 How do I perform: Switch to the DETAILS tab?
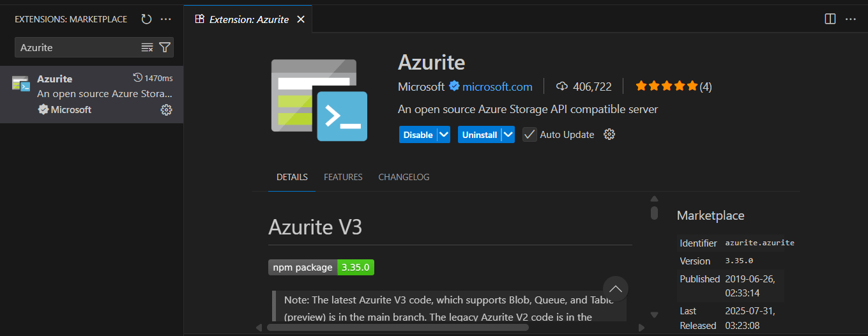click(x=292, y=177)
